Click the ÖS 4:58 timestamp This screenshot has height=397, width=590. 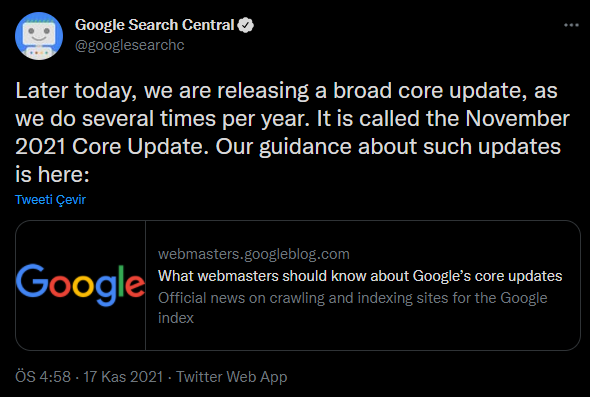[43, 377]
